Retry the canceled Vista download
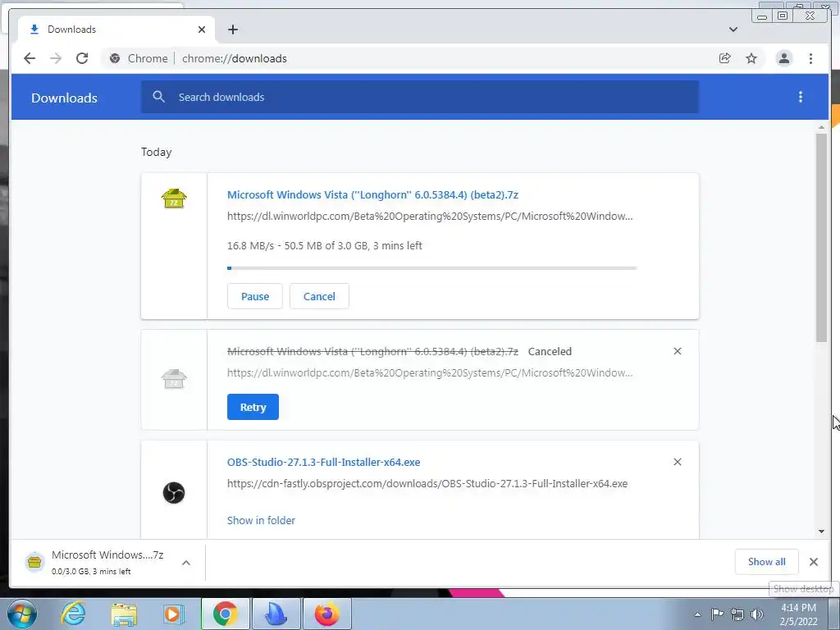 253,407
